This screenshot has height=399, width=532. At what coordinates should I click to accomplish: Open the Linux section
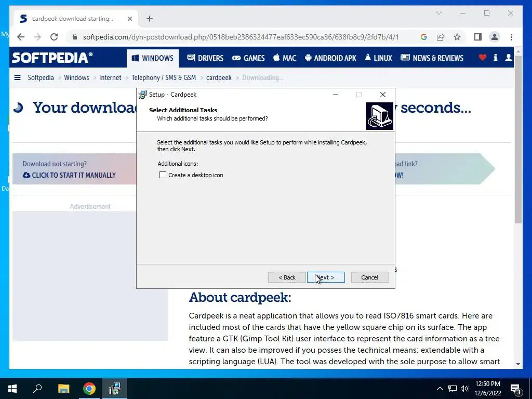pos(378,58)
